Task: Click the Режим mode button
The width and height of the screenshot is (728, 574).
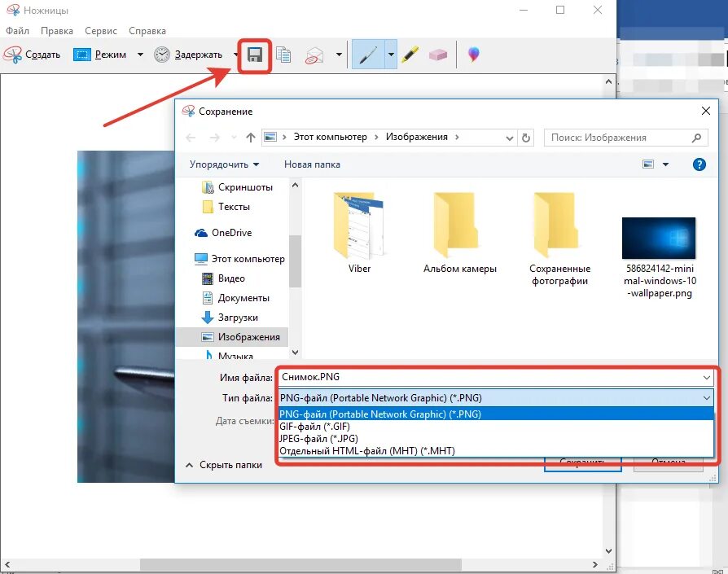Action: click(100, 55)
